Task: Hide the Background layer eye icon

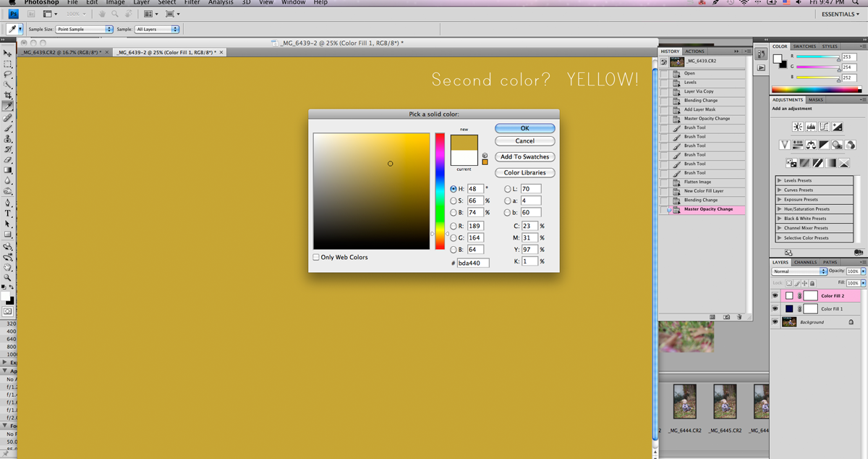Action: pyautogui.click(x=775, y=322)
